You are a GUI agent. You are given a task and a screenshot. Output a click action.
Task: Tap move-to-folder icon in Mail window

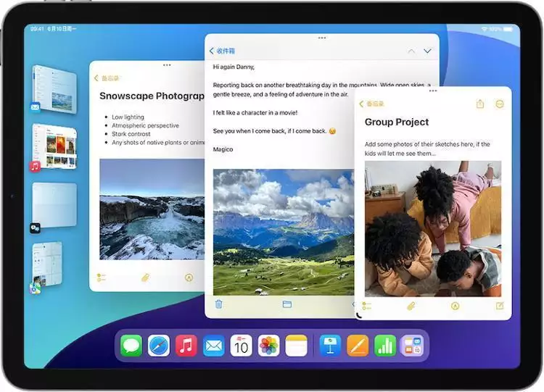287,304
